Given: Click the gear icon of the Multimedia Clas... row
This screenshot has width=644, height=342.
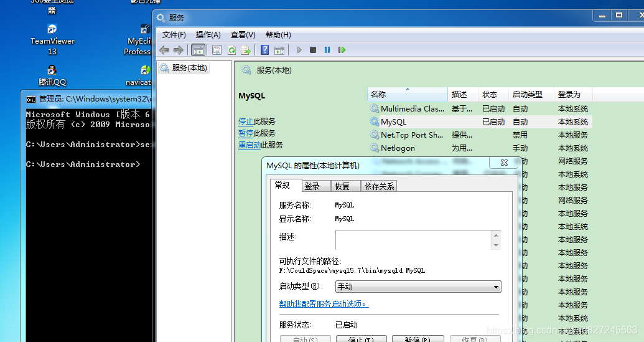Looking at the screenshot, I should click(x=374, y=108).
